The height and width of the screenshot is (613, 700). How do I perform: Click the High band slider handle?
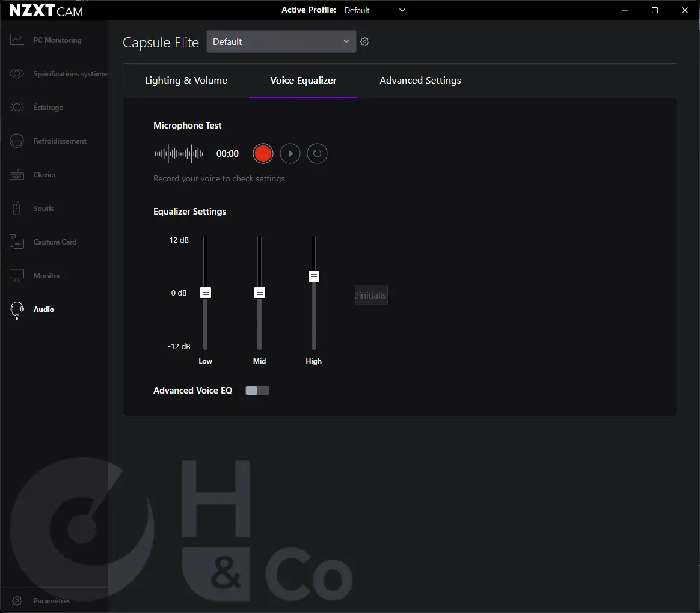point(314,276)
